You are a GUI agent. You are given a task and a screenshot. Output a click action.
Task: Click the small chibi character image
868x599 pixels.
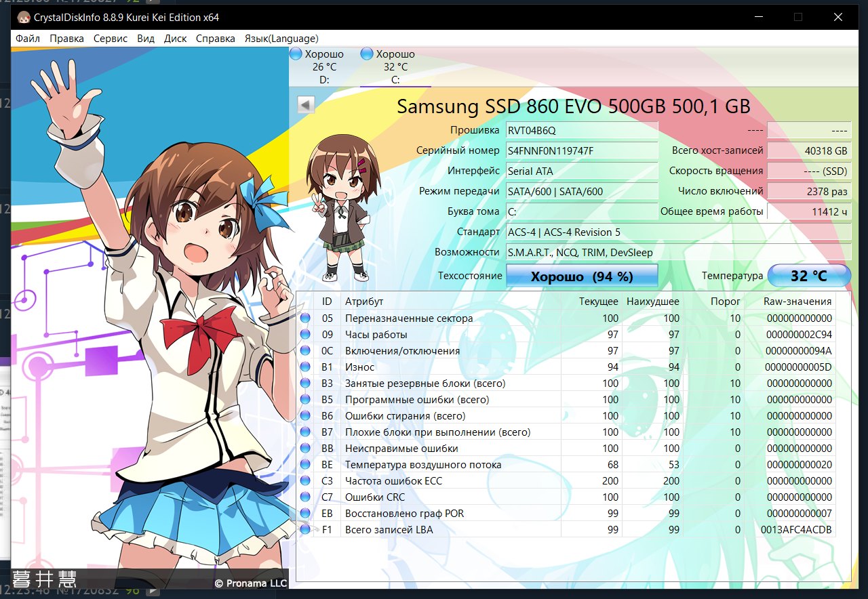[x=343, y=209]
